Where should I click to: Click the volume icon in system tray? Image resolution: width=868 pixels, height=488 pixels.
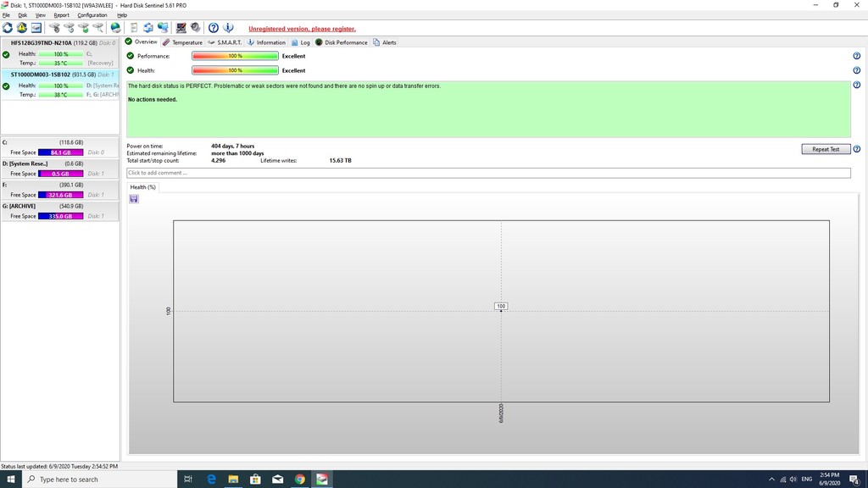tap(793, 480)
